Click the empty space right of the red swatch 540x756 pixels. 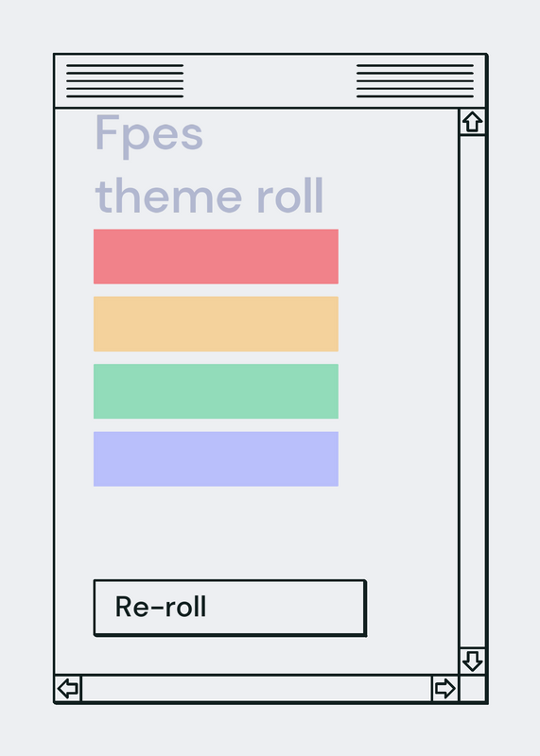[x=397, y=256]
